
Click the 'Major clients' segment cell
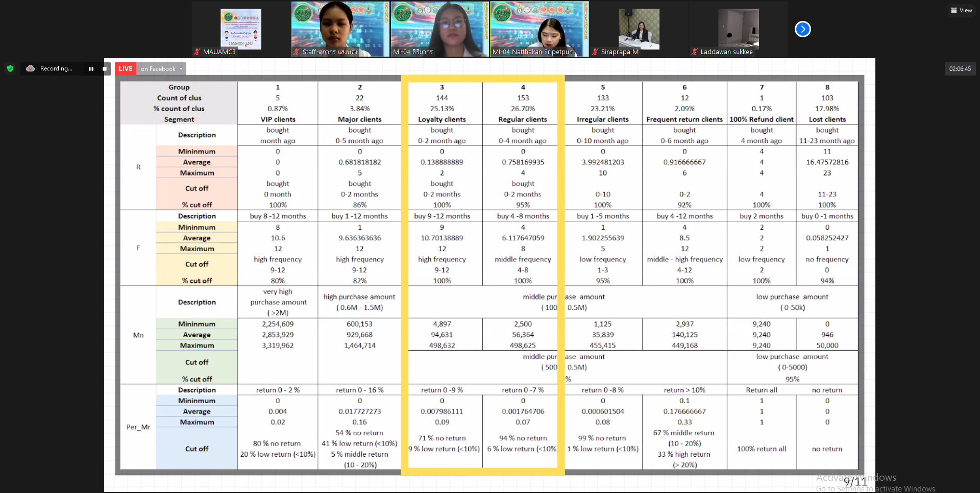[360, 119]
